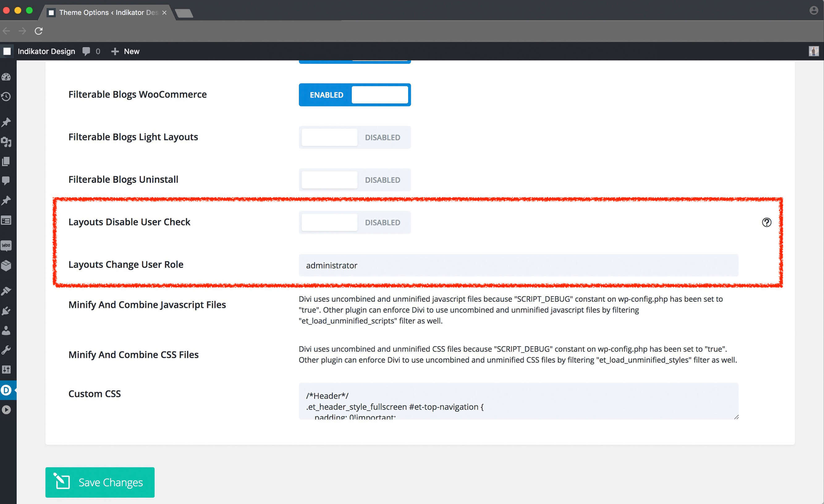Click inside the Custom CSS textarea

point(518,401)
